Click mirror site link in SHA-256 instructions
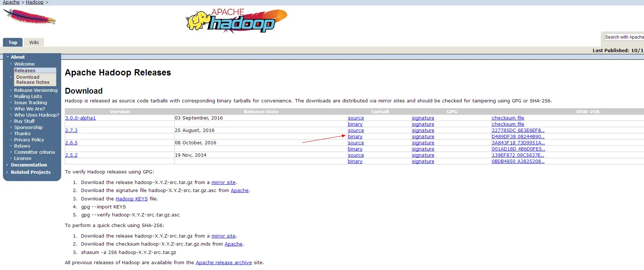 pyautogui.click(x=224, y=236)
